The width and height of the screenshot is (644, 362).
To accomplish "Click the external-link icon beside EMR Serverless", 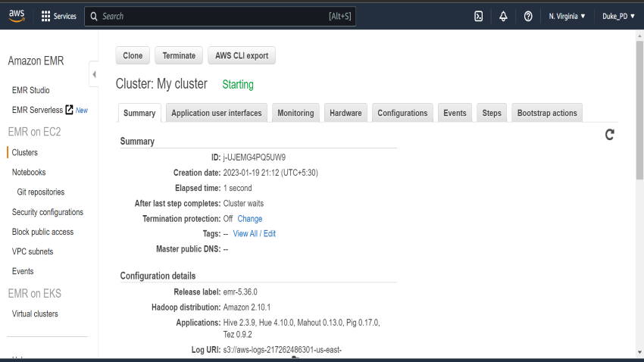I will (70, 110).
